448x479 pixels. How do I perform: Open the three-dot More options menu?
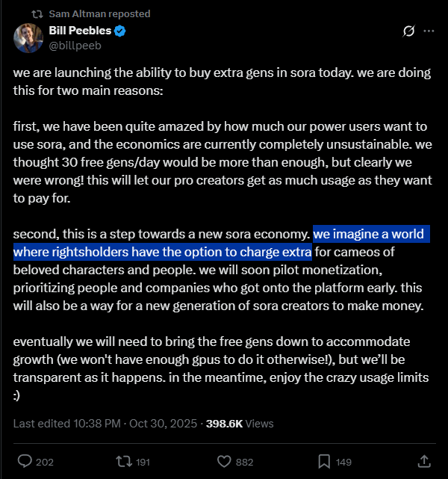pos(429,31)
